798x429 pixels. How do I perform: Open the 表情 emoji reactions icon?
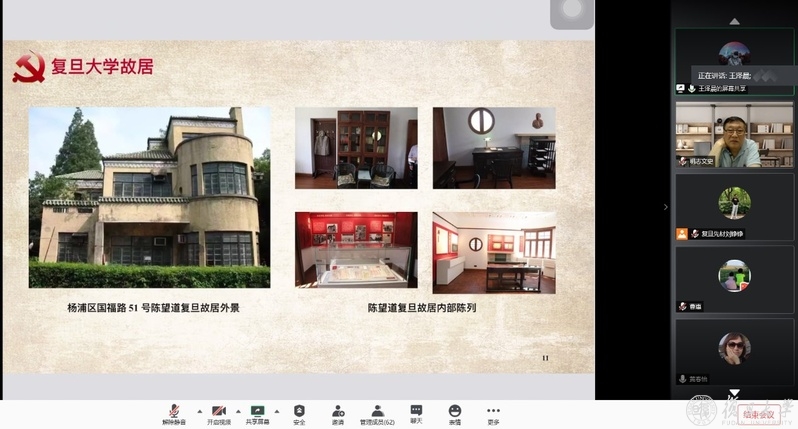tap(455, 412)
